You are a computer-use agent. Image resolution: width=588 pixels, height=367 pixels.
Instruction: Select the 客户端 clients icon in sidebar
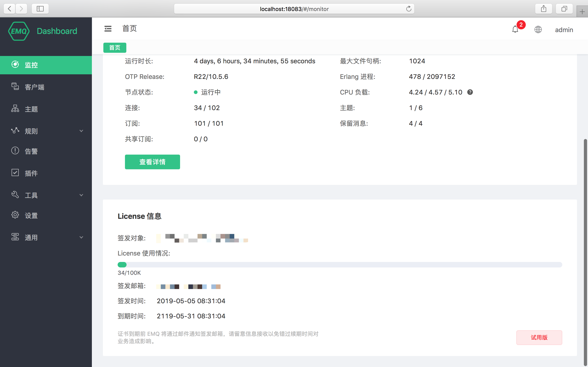(15, 87)
